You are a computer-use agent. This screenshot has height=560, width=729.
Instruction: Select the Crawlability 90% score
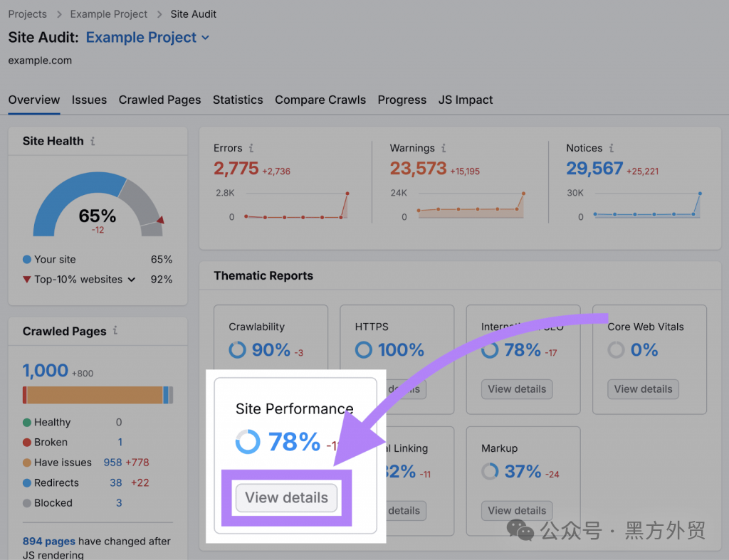[271, 349]
